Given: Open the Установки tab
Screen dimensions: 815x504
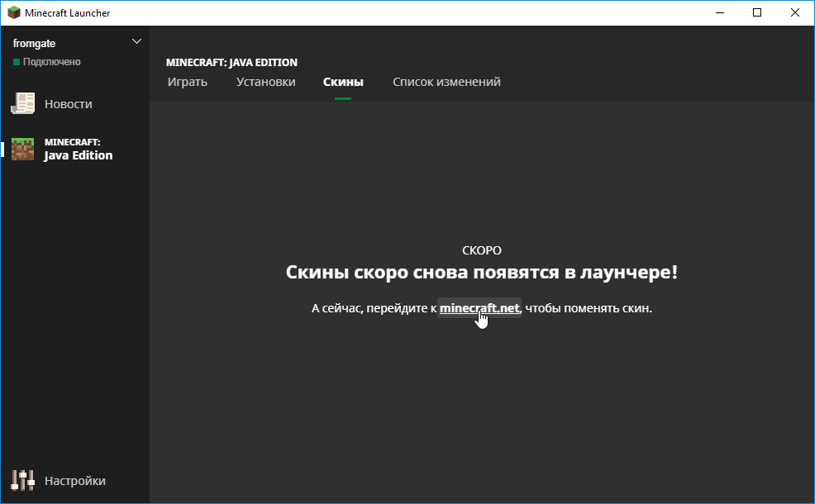Looking at the screenshot, I should coord(265,82).
